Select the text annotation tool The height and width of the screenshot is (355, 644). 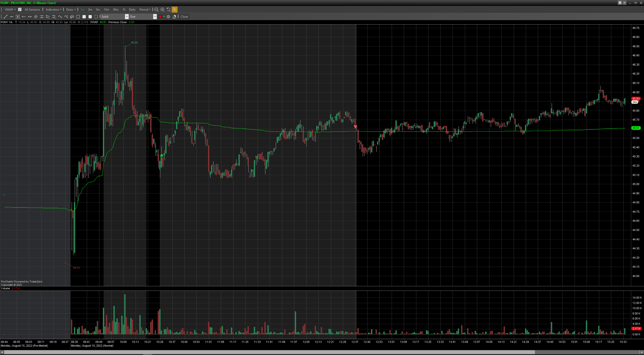coord(17,17)
